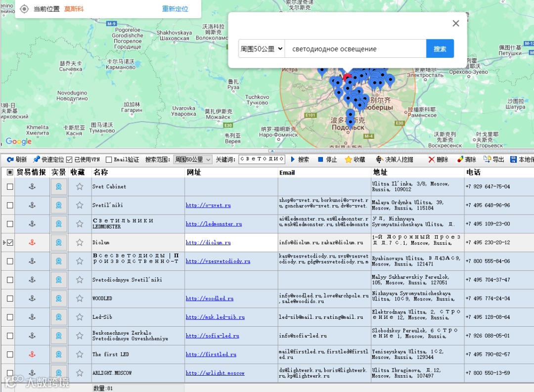The width and height of the screenshot is (534, 392).
Task: Click the 停止 stop button
Action: click(327, 159)
